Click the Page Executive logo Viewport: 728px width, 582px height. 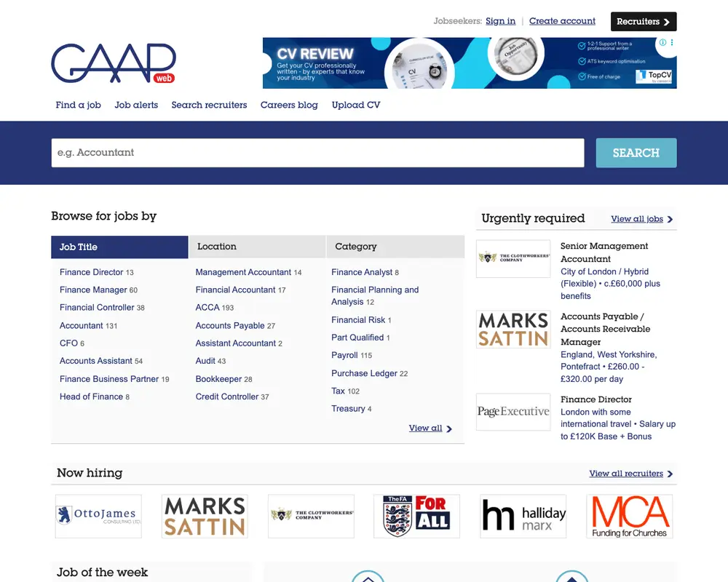pos(513,412)
